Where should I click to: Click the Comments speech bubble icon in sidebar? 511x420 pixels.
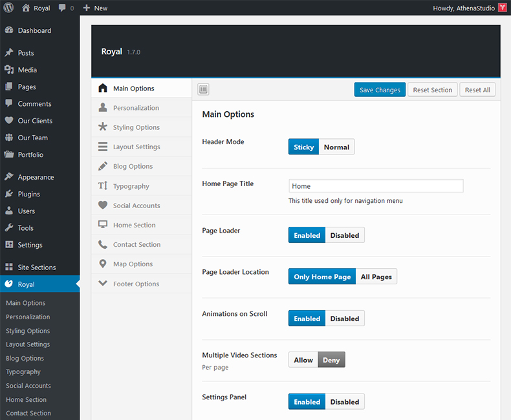9,103
